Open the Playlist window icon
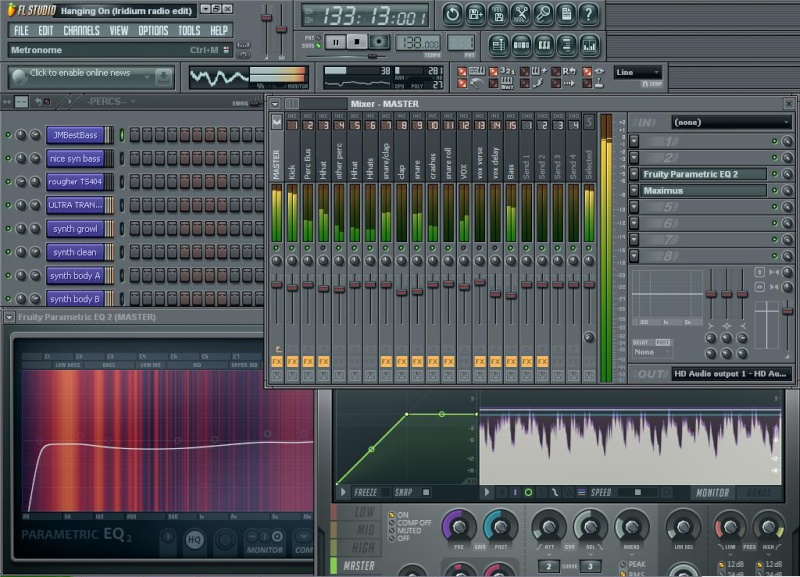The image size is (800, 577). click(x=498, y=45)
